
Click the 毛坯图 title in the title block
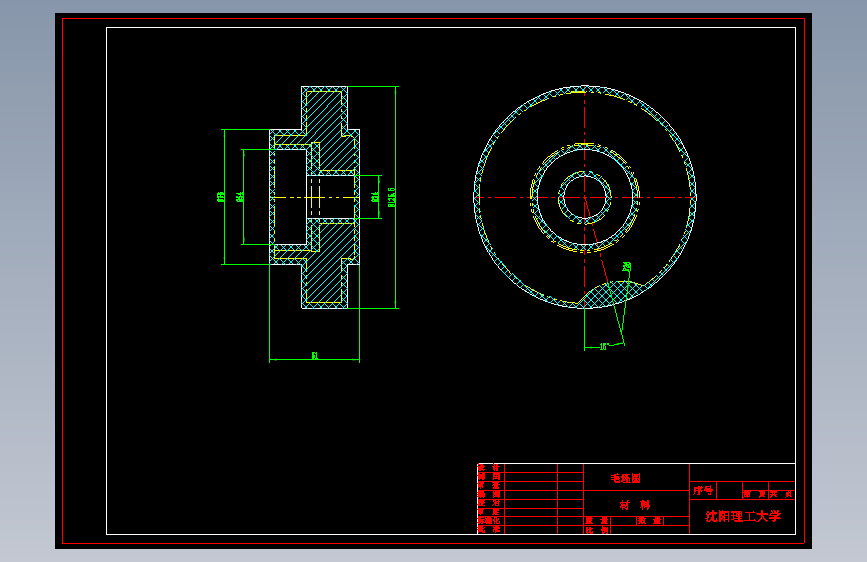(x=625, y=478)
